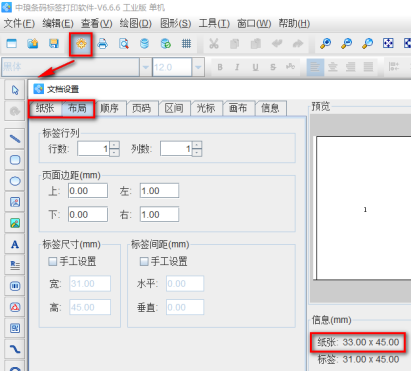
Task: Enable manual setting for label spacing
Action: tap(144, 261)
